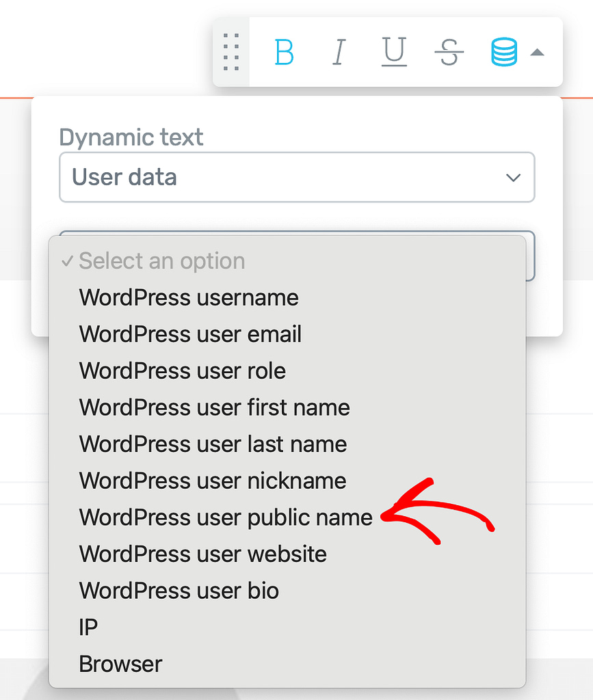Screen dimensions: 593x700
Task: Toggle italic formatting in the text toolbar
Action: (339, 52)
